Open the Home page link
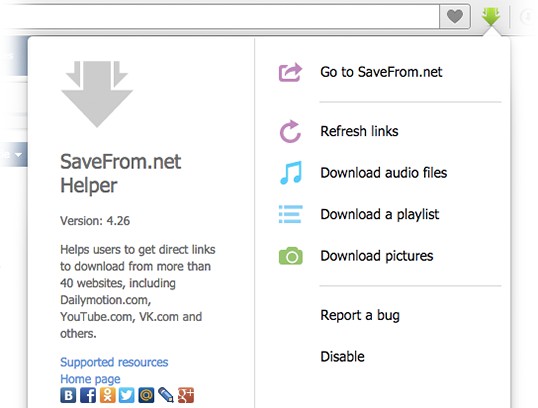The height and width of the screenshot is (408, 538). (x=90, y=379)
